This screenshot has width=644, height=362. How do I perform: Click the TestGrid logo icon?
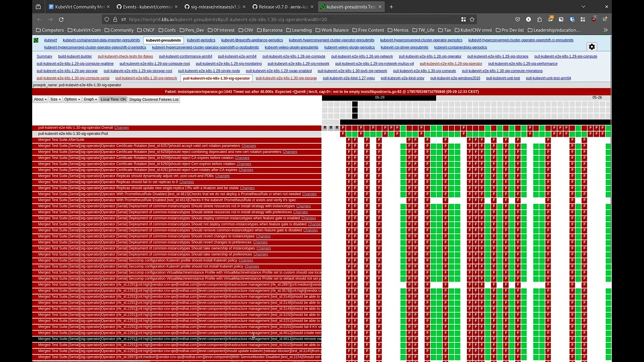36,40
